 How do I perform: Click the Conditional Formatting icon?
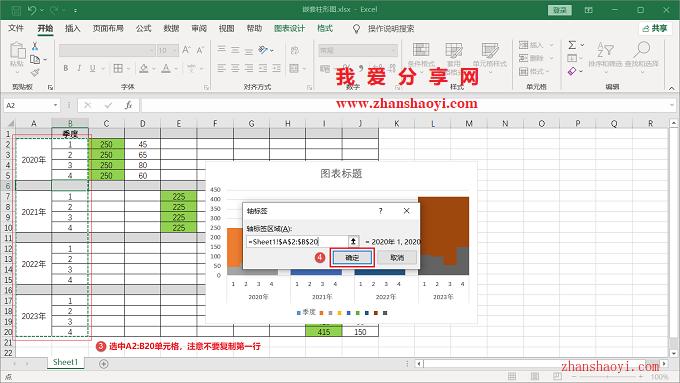pyautogui.click(x=421, y=50)
